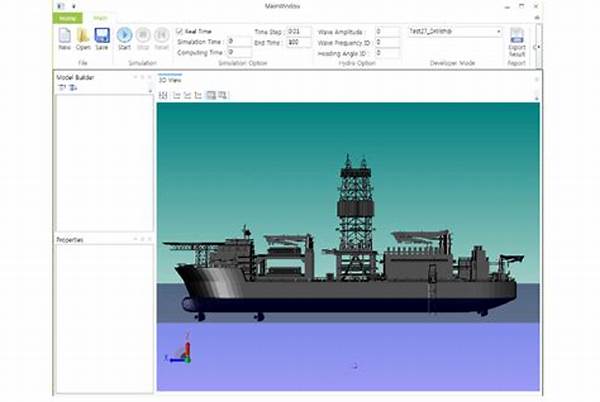The image size is (600, 402).
Task: Open the Developer Mode test dropdown
Action: coord(497,32)
